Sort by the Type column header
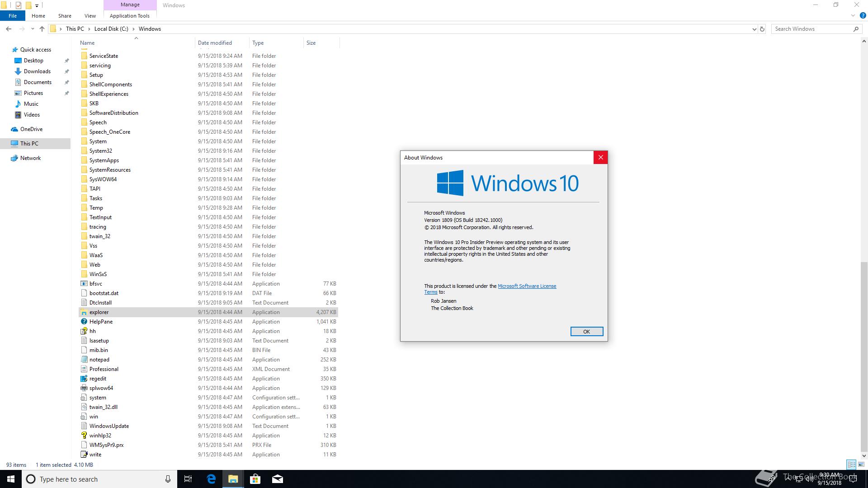868x488 pixels. [x=276, y=43]
